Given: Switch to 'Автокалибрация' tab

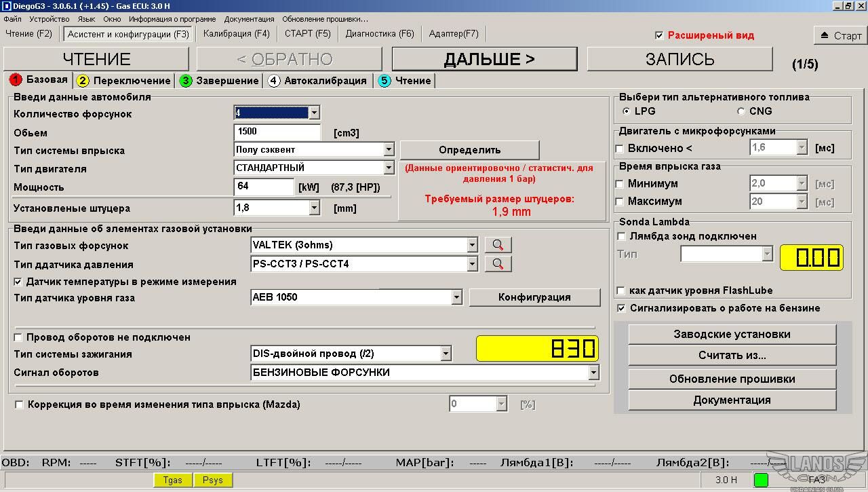Looking at the screenshot, I should click(x=317, y=81).
